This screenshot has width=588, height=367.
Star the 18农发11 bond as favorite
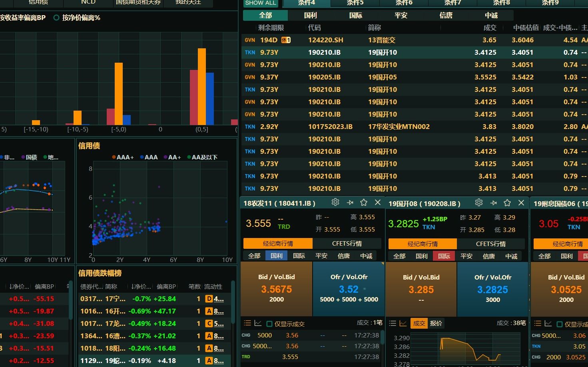[x=364, y=202]
